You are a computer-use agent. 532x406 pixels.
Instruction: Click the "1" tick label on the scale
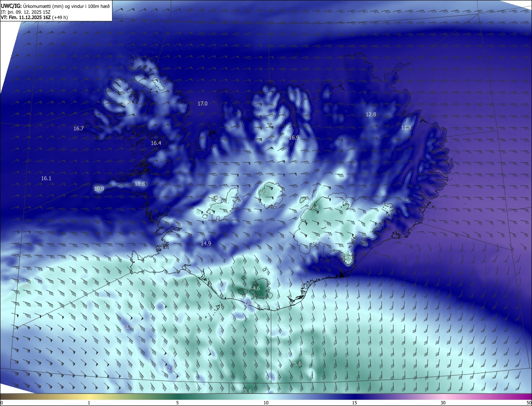(89, 403)
